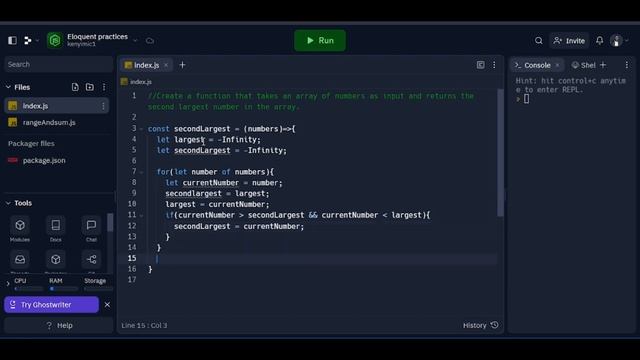Collapse the Files section
The width and height of the screenshot is (640, 360).
coord(8,87)
